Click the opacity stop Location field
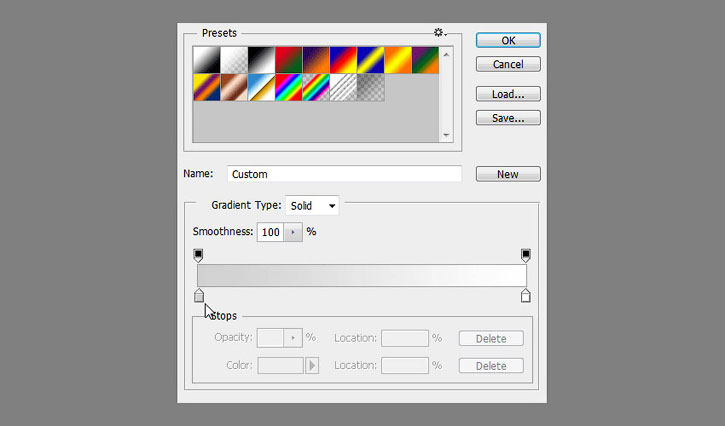The width and height of the screenshot is (725, 426). 405,338
